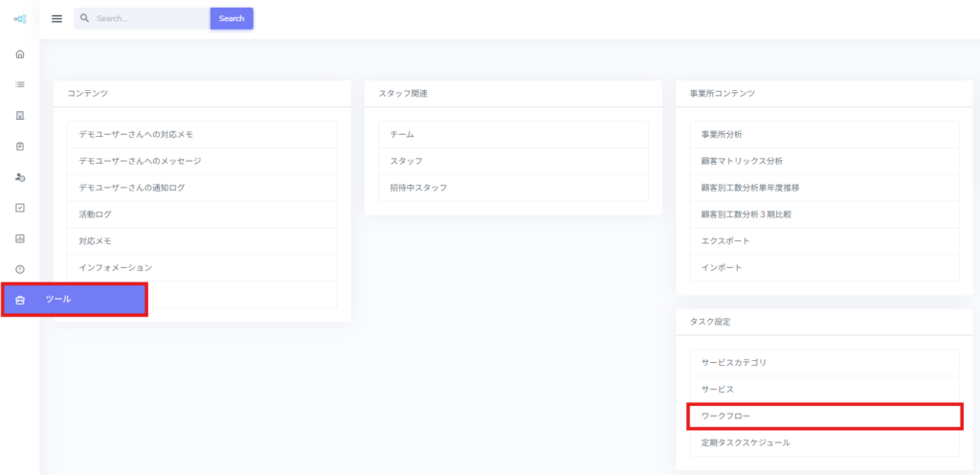Select the building icon in sidebar
The width and height of the screenshot is (980, 475).
point(20,116)
